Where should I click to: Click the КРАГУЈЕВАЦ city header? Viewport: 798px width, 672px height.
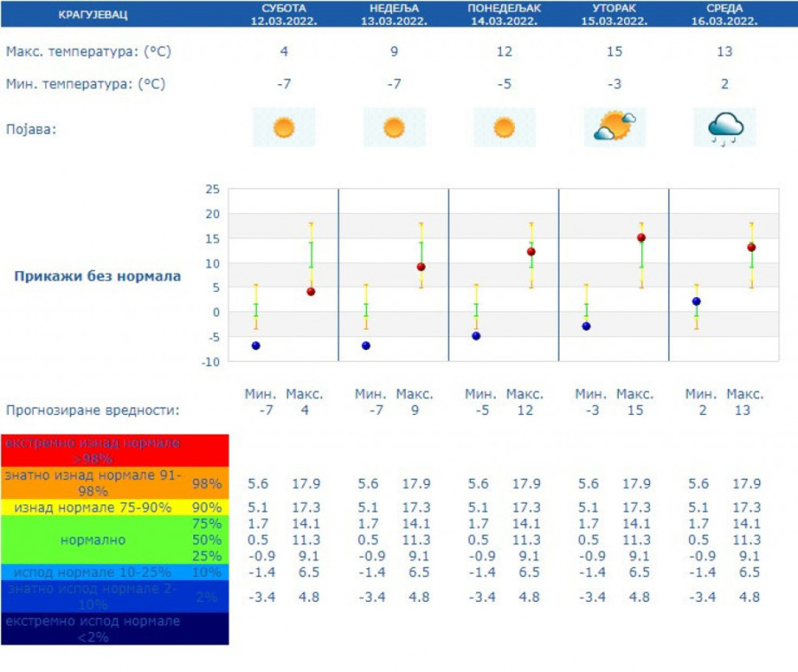(92, 15)
